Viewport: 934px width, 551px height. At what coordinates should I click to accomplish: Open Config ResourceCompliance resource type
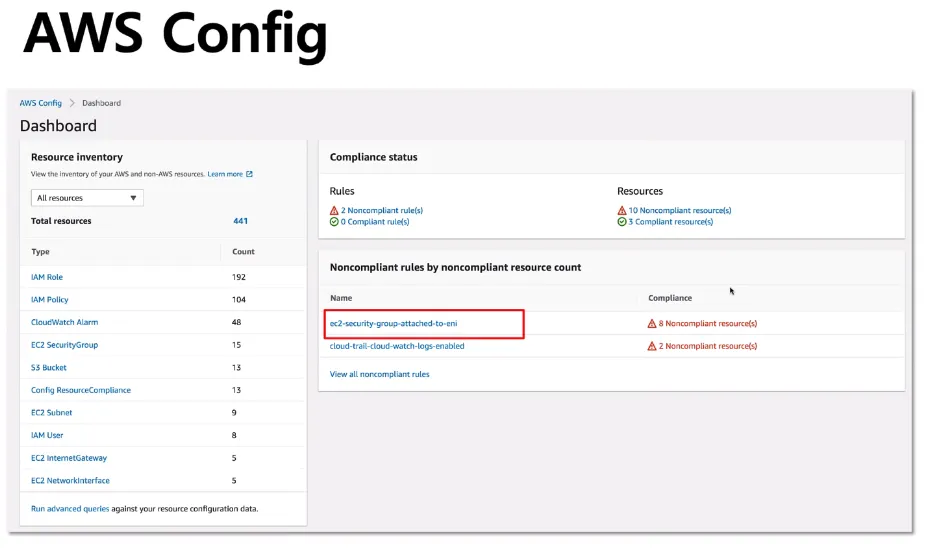click(x=81, y=390)
